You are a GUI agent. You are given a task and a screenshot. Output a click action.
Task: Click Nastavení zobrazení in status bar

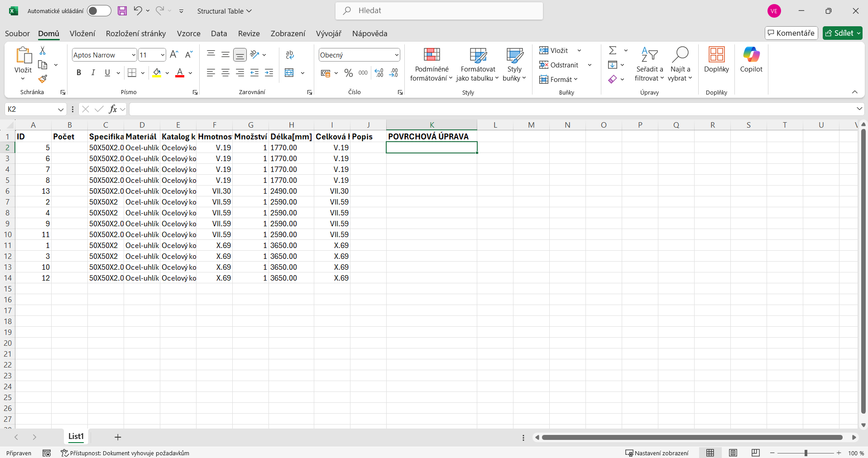pos(657,453)
